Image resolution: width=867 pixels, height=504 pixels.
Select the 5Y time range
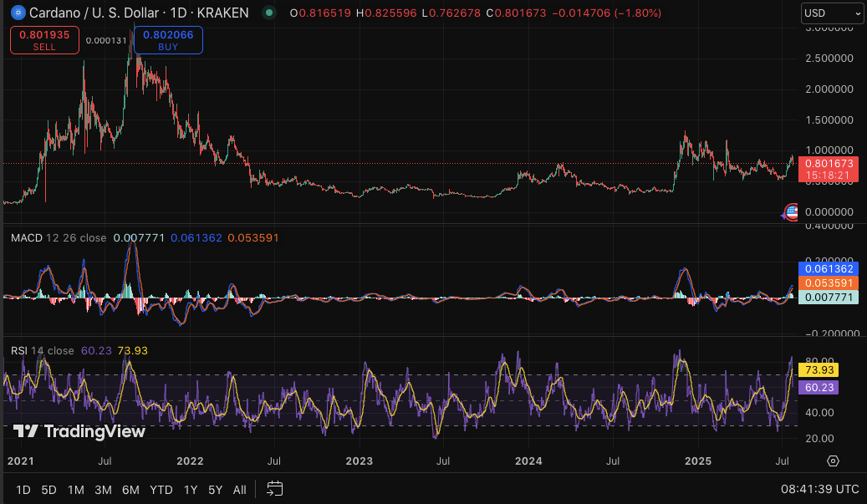pos(215,490)
